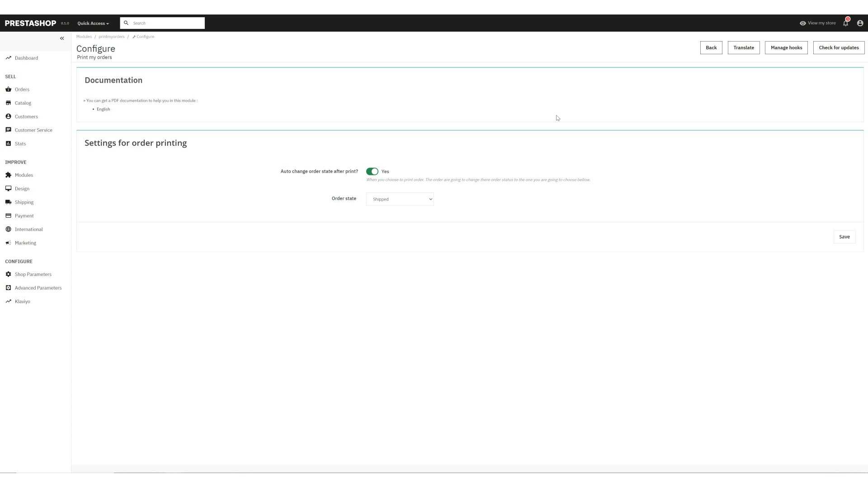Click the International globe icon
Image resolution: width=868 pixels, height=488 pixels.
pos(8,229)
